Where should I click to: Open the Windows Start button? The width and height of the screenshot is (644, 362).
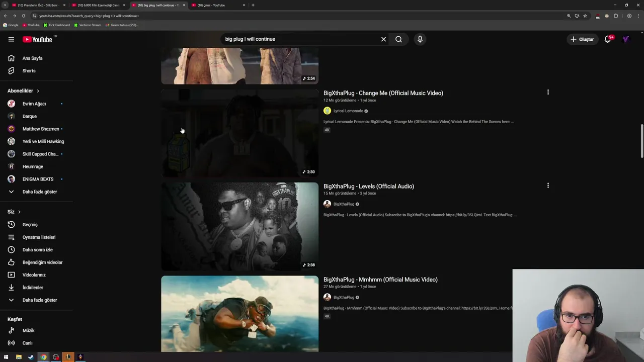pos(6,357)
